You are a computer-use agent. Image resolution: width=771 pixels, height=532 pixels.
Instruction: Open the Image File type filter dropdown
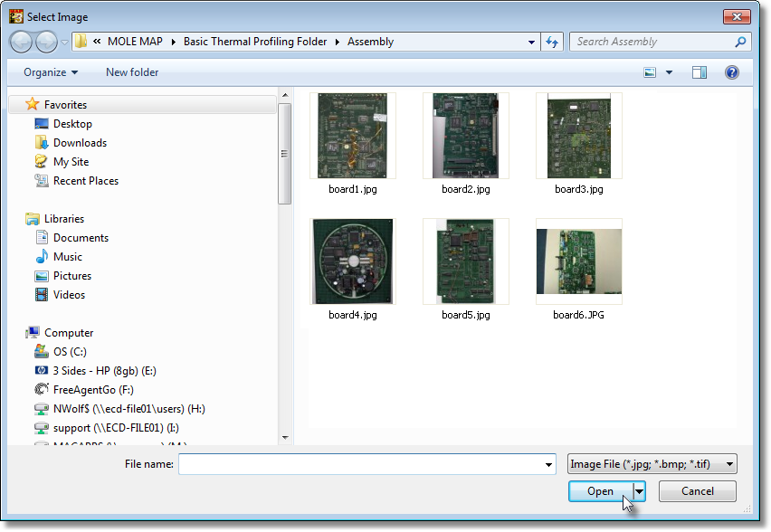pyautogui.click(x=652, y=464)
